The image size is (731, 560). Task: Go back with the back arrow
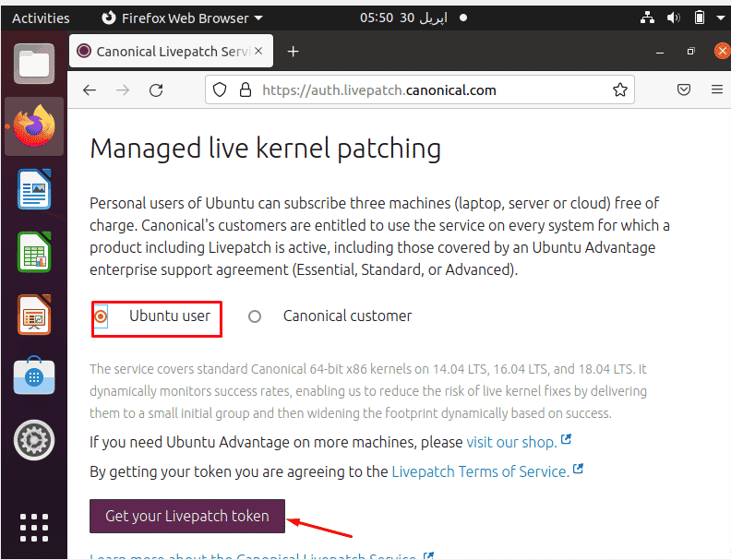(x=90, y=89)
